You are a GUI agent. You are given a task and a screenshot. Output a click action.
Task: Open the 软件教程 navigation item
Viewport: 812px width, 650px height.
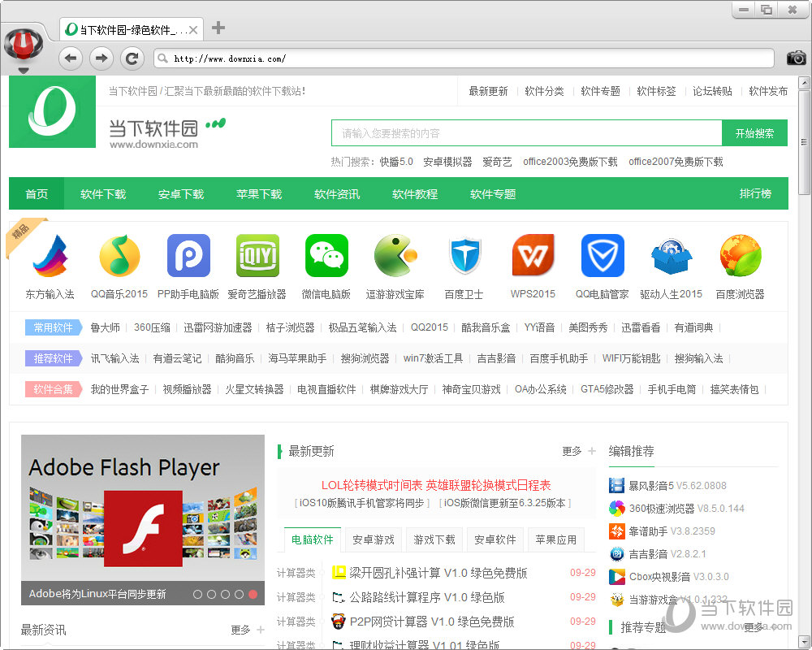[415, 194]
